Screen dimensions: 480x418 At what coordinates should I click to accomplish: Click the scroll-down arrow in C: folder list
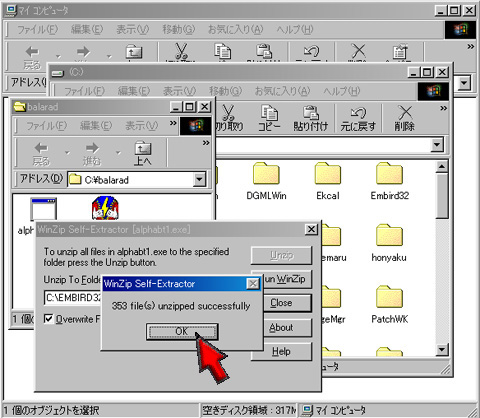(x=442, y=349)
